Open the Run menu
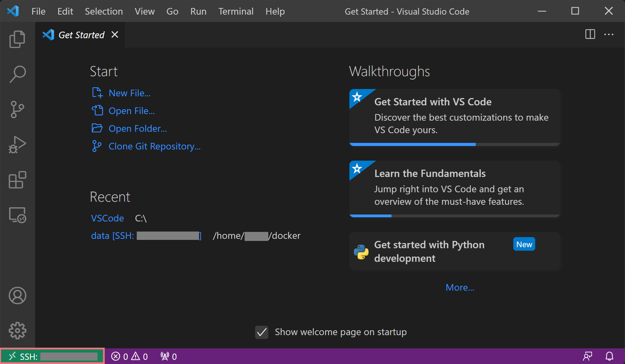Viewport: 625px width, 364px height. tap(198, 11)
